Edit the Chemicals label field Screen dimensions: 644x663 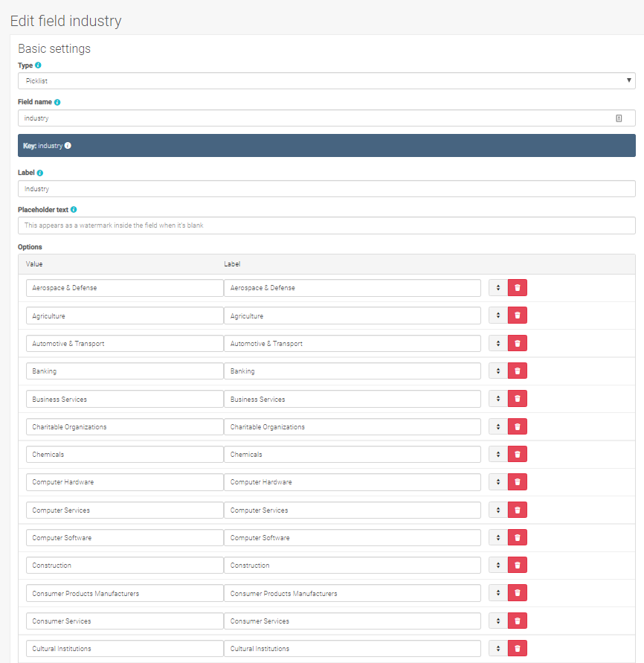click(352, 455)
